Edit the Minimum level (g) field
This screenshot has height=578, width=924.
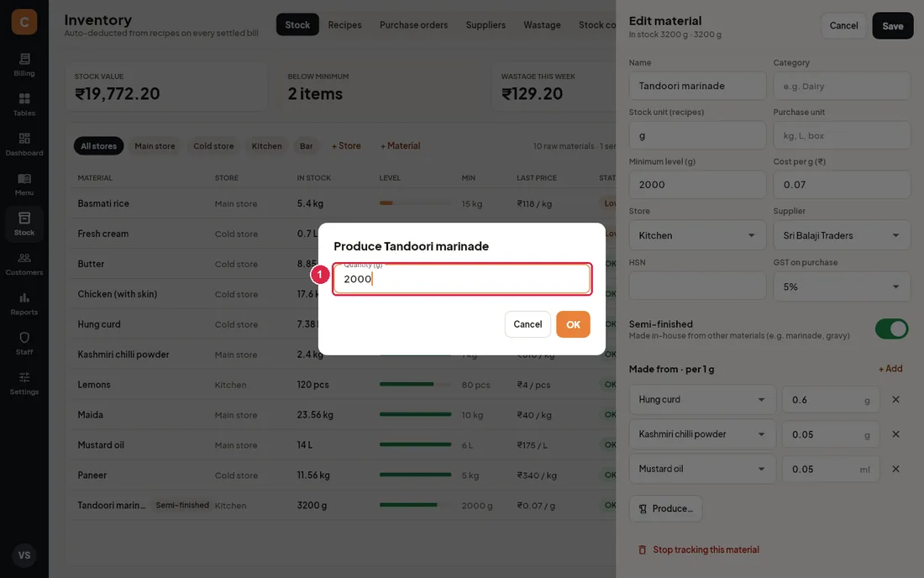[x=697, y=185]
